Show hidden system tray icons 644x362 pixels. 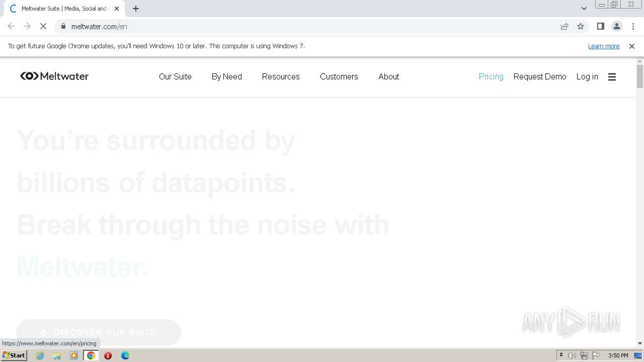561,355
